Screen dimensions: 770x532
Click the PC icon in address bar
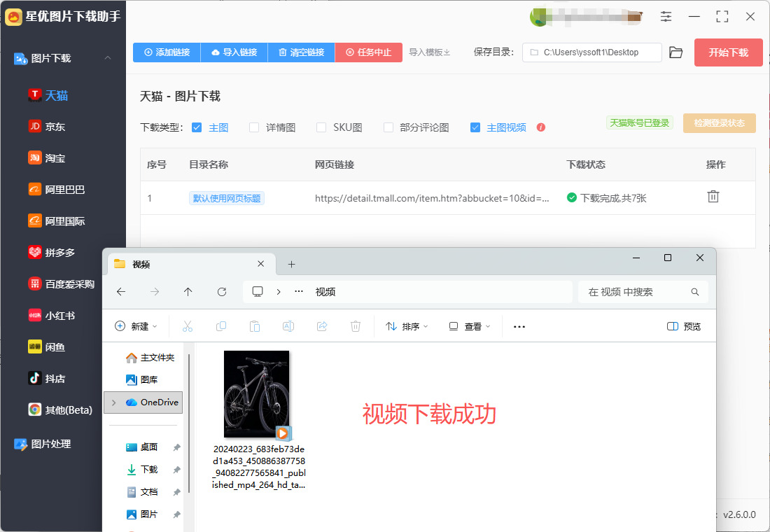point(258,292)
